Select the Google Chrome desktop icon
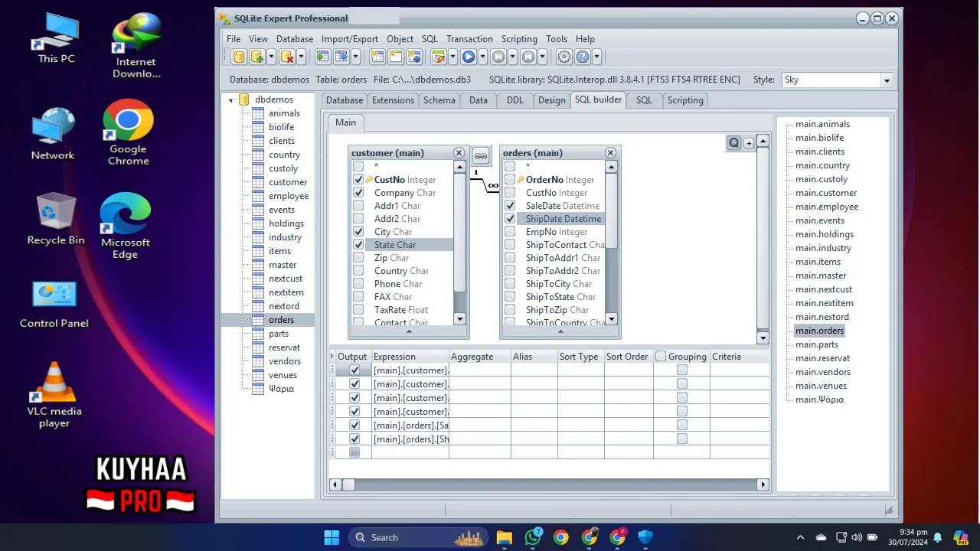This screenshot has width=980, height=551. click(128, 132)
